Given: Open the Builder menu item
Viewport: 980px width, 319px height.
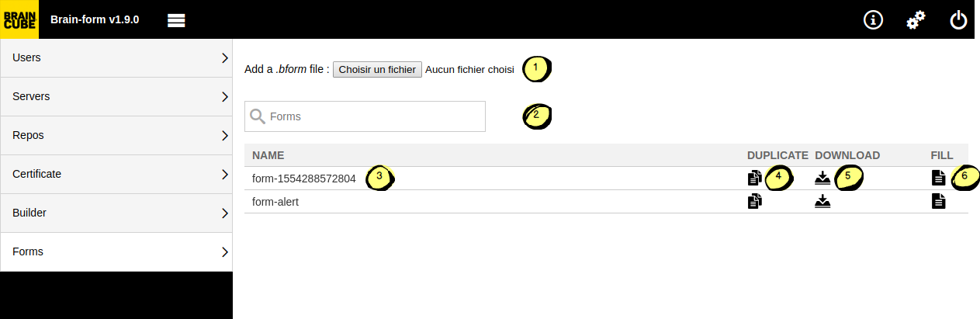Looking at the screenshot, I should pos(116,213).
